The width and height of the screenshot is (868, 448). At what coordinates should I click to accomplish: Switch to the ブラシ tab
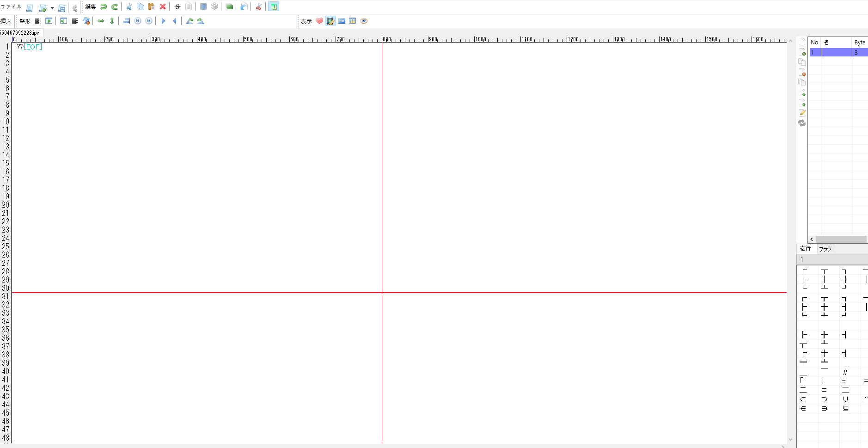825,249
